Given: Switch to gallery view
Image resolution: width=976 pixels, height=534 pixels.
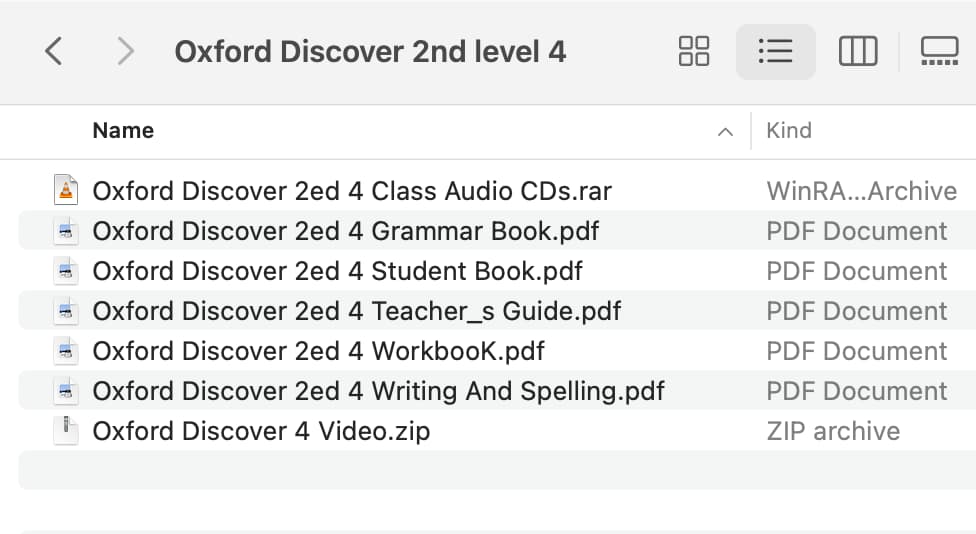Looking at the screenshot, I should coord(939,51).
